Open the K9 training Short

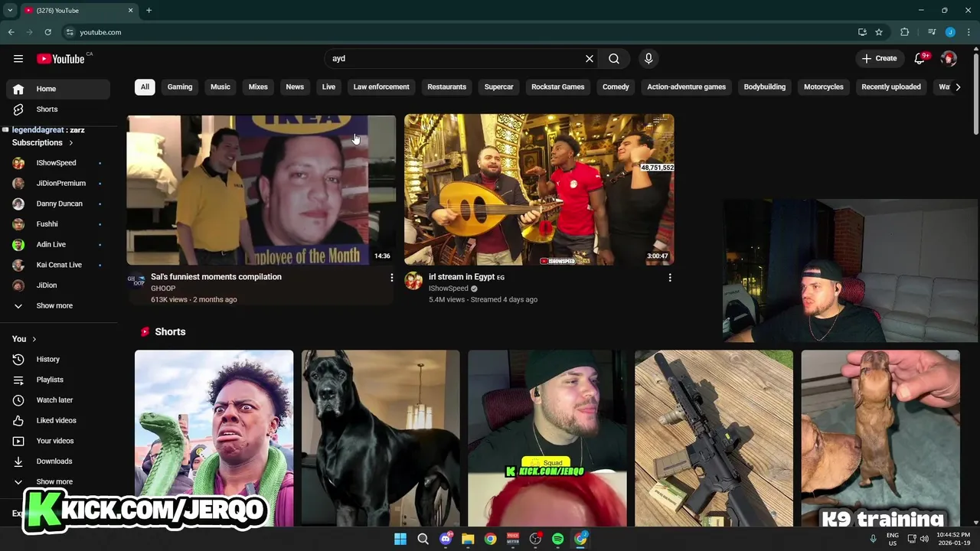[880, 439]
